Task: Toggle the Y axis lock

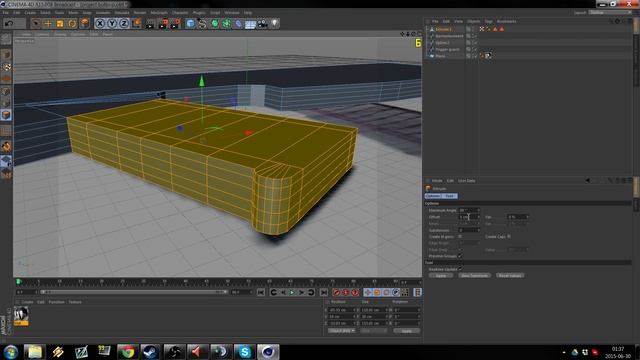Action: [112, 24]
